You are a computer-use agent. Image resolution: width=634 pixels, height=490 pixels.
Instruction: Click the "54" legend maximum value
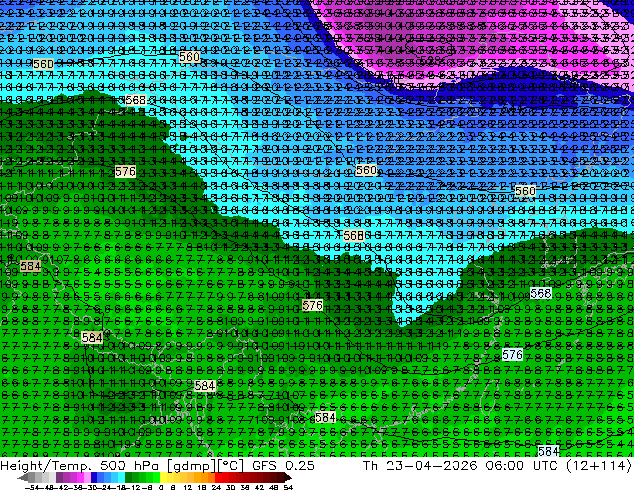coord(287,487)
